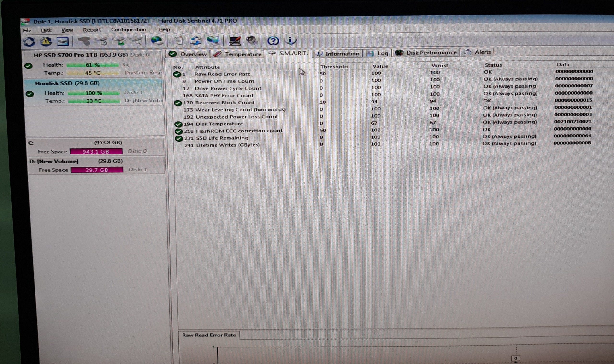Open the Configuration menu
Screen dimensions: 614x364
coord(129,30)
